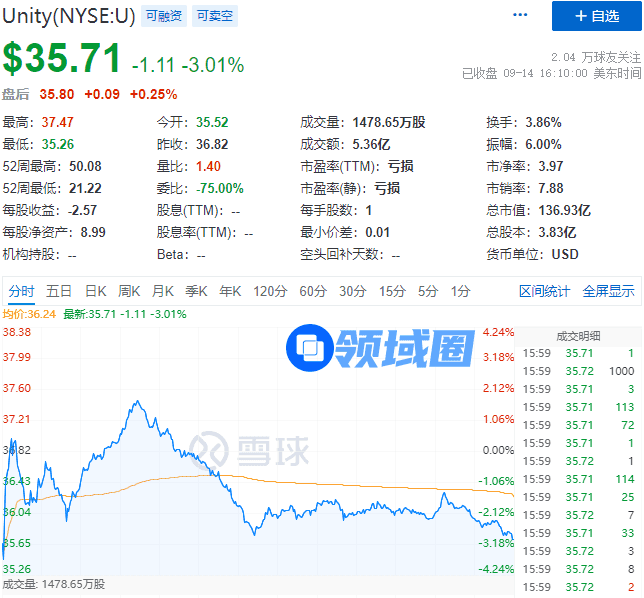Image resolution: width=644 pixels, height=598 pixels.
Task: Switch to the 分时 chart tab
Action: tap(21, 291)
